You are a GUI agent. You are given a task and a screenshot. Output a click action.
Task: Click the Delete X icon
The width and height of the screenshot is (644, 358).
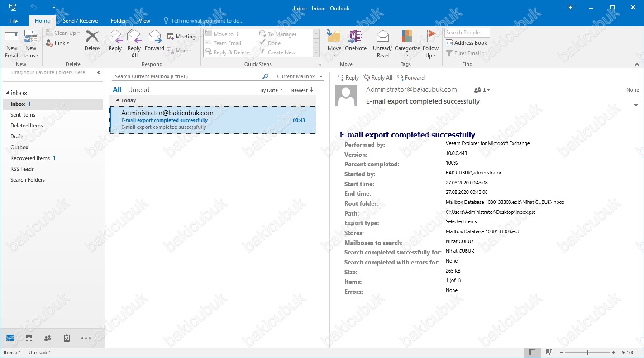(92, 37)
